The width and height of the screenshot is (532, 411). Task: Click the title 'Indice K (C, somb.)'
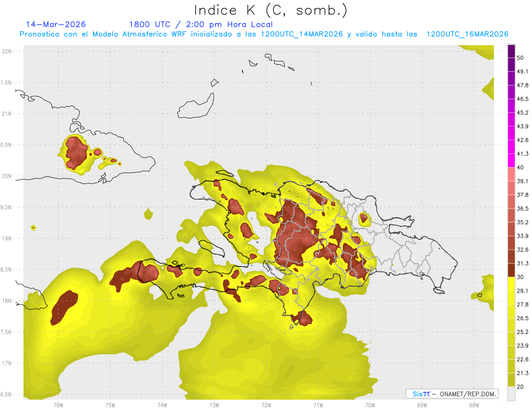coord(271,10)
